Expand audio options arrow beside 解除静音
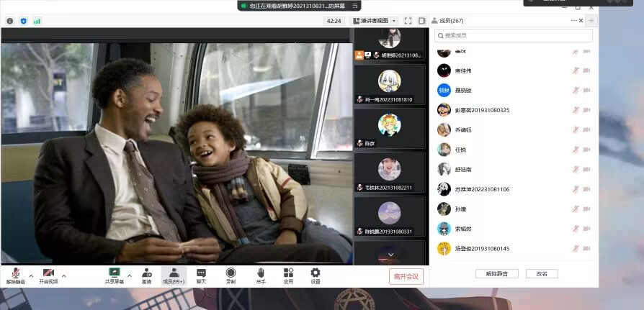Screen dimensions: 644x310 point(31,275)
